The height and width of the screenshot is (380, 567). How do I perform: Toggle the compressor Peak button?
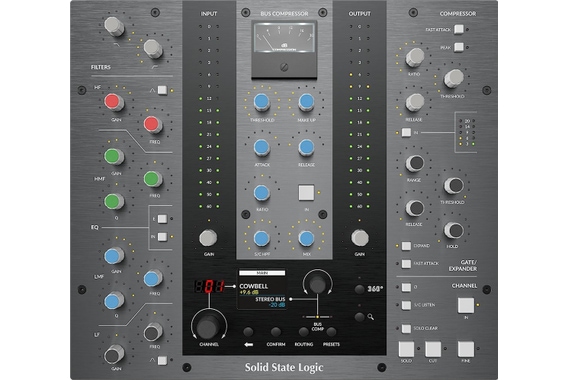(x=459, y=47)
